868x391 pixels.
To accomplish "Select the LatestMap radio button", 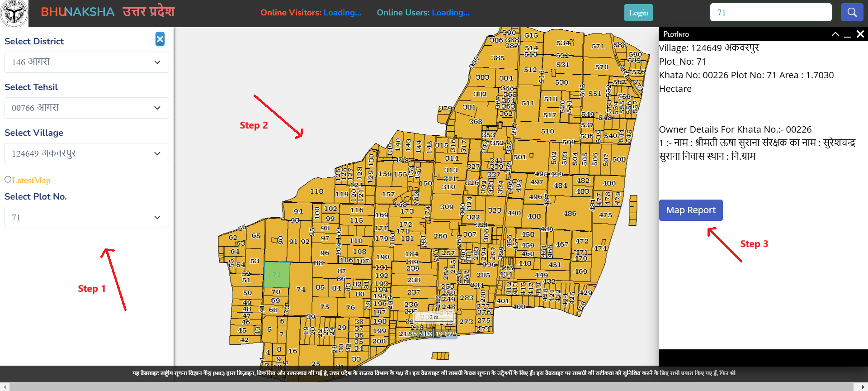I will coord(8,180).
